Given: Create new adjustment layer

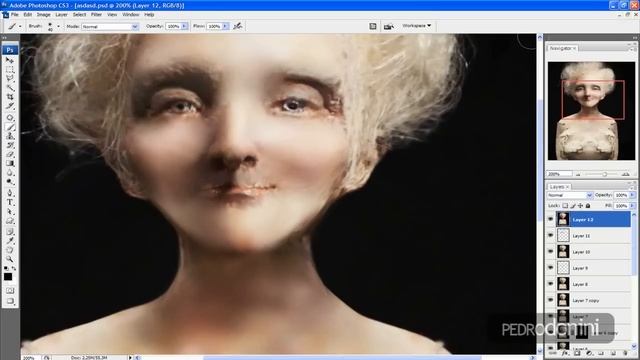Looking at the screenshot, I should pos(589,353).
